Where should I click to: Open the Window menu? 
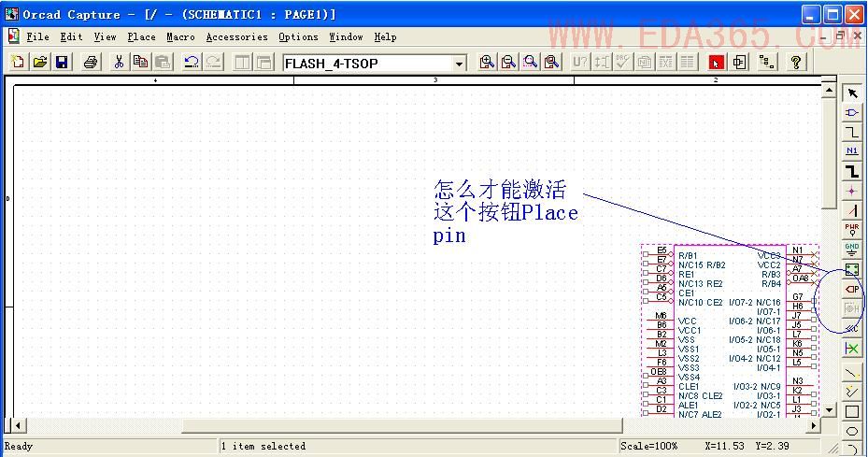click(346, 37)
